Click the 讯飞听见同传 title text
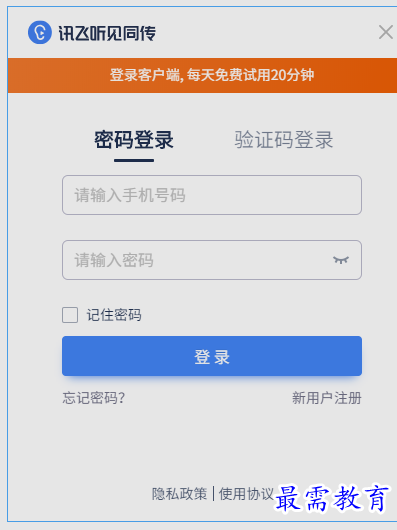This screenshot has width=397, height=530. (x=107, y=33)
